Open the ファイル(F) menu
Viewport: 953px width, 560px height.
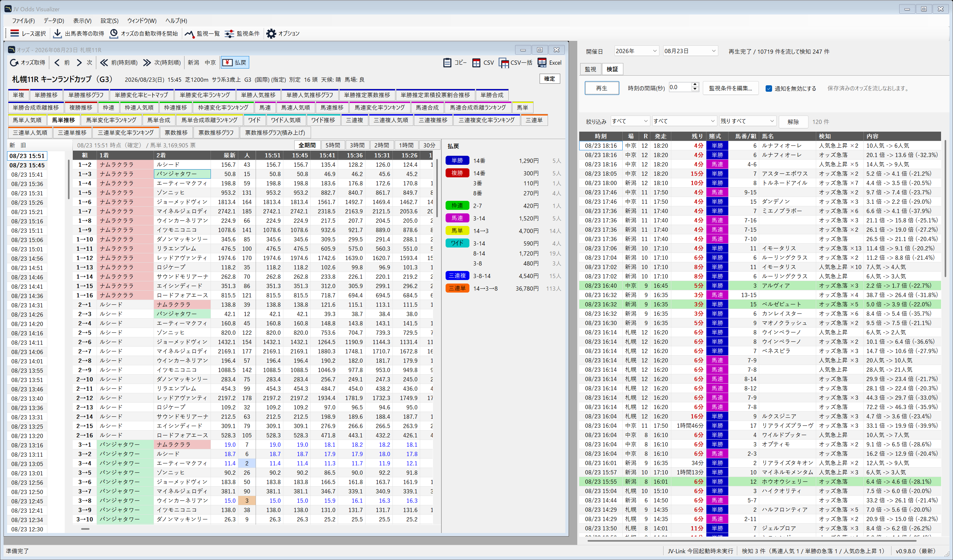[x=24, y=20]
